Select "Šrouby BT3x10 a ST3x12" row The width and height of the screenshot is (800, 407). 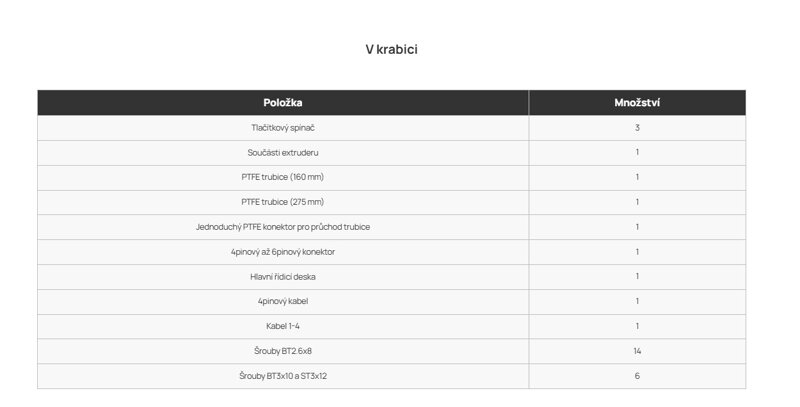coord(391,376)
